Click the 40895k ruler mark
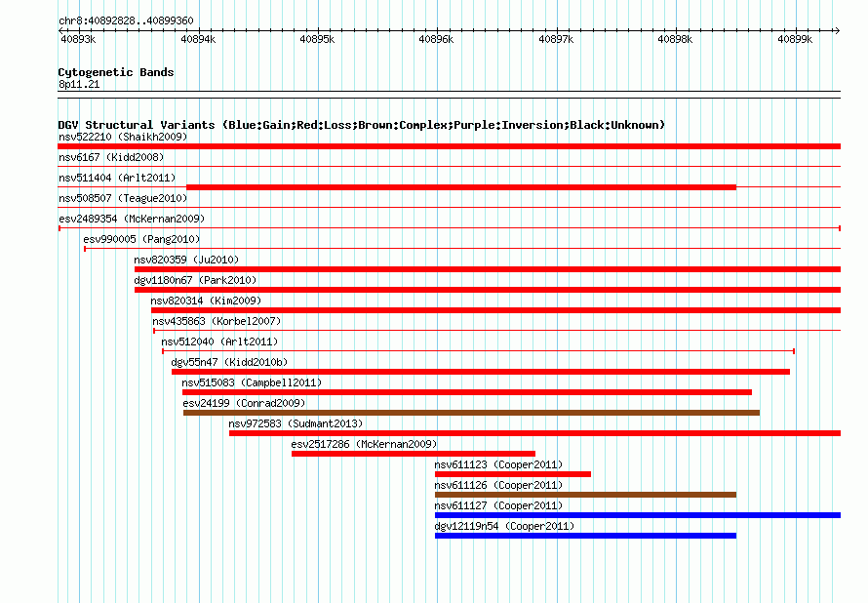The width and height of the screenshot is (868, 603). click(317, 39)
